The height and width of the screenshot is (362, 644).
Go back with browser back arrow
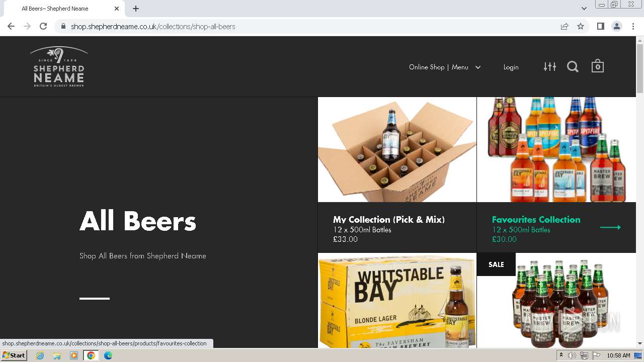coord(11,26)
